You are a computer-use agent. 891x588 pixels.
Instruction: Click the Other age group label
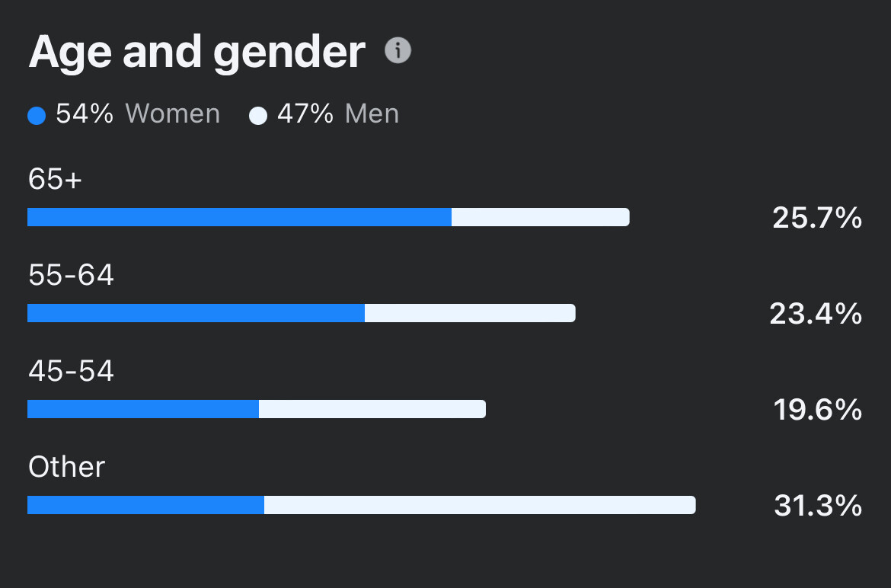[66, 467]
